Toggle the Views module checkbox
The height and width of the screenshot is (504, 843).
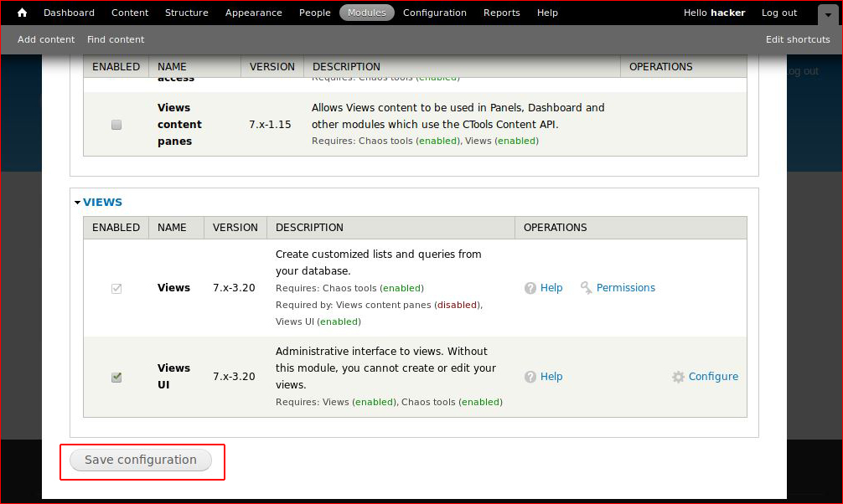pos(116,289)
